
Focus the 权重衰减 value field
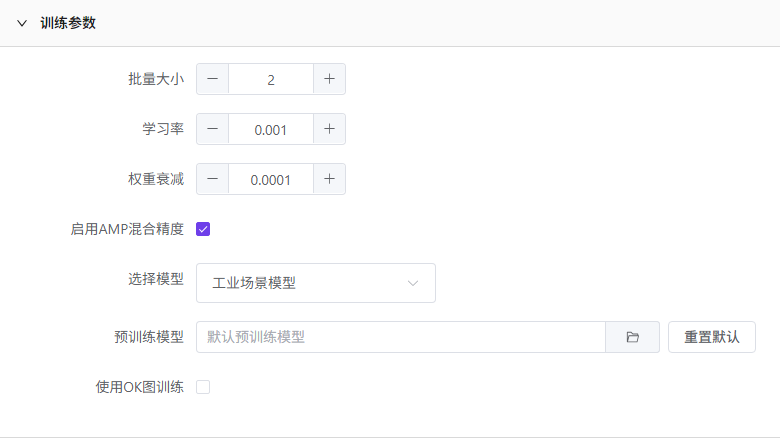tap(271, 179)
